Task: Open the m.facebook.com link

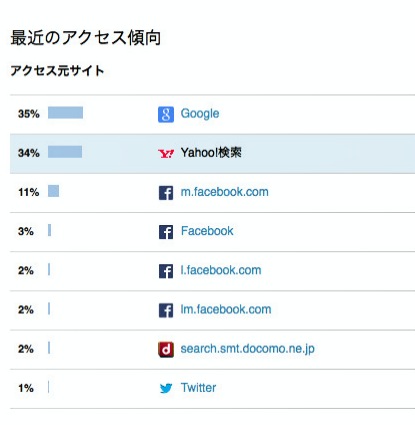Action: tap(224, 192)
